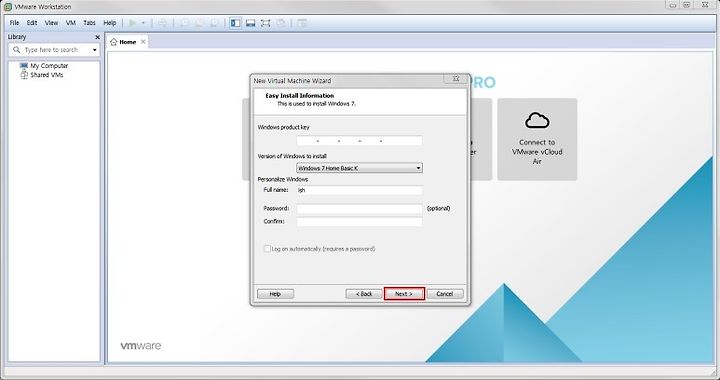Click the Easy Install Information heading
This screenshot has height=380, width=720.
[x=299, y=96]
